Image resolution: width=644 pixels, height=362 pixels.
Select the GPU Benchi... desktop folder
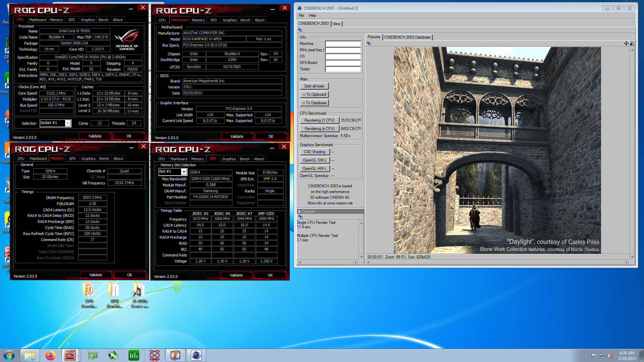(x=114, y=295)
